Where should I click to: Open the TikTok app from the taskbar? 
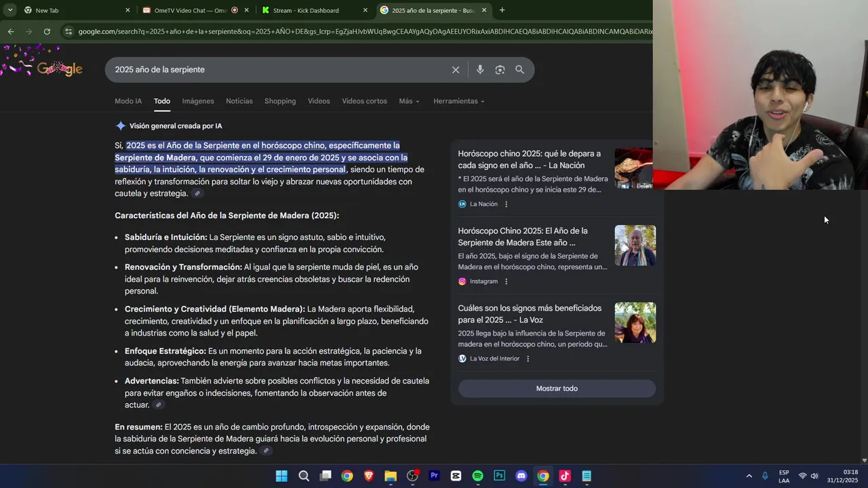pyautogui.click(x=564, y=476)
